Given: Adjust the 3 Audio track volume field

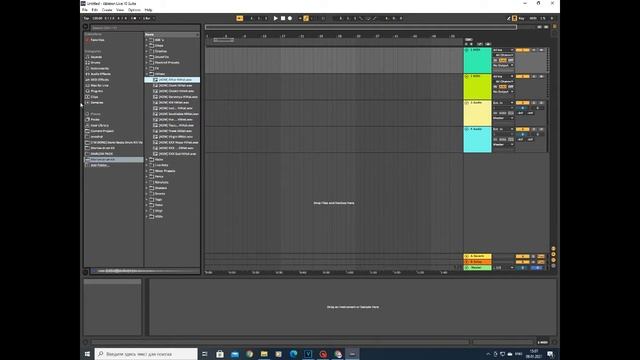Looking at the screenshot, I should tap(522, 108).
